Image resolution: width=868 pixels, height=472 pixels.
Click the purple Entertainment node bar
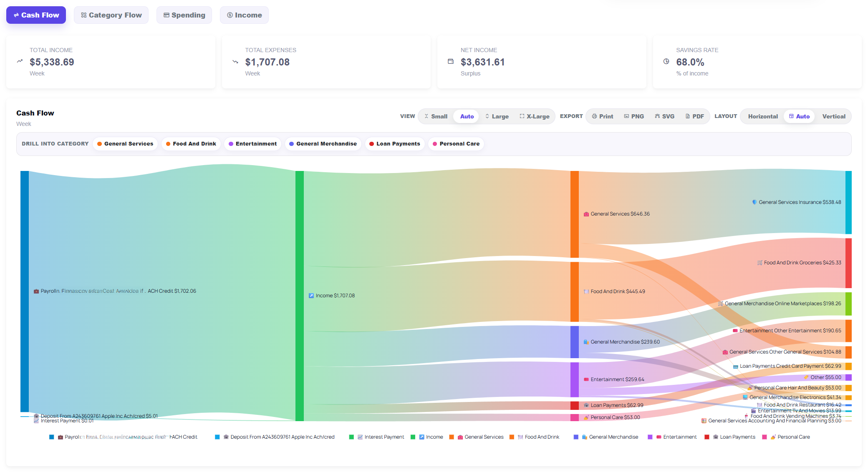click(575, 379)
